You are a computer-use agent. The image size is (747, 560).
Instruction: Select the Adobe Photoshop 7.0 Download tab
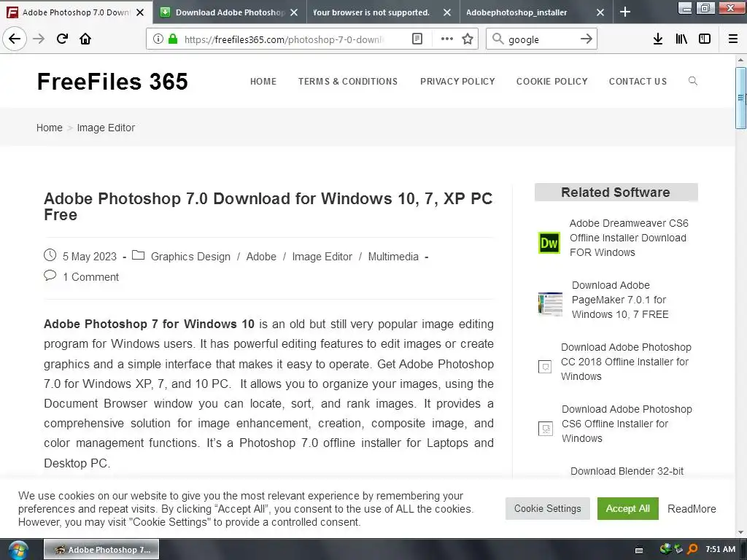[x=75, y=12]
